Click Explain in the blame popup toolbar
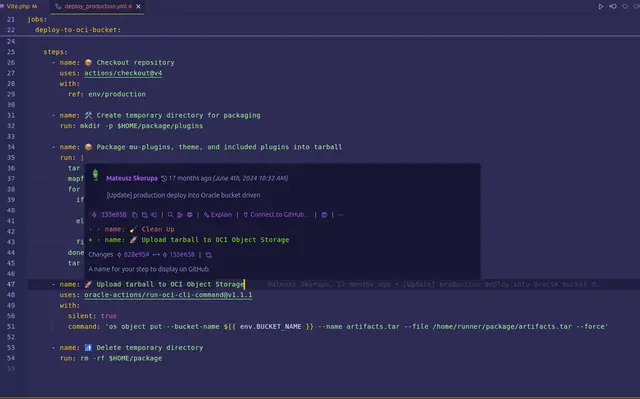Image resolution: width=640 pixels, height=399 pixels. click(x=221, y=215)
